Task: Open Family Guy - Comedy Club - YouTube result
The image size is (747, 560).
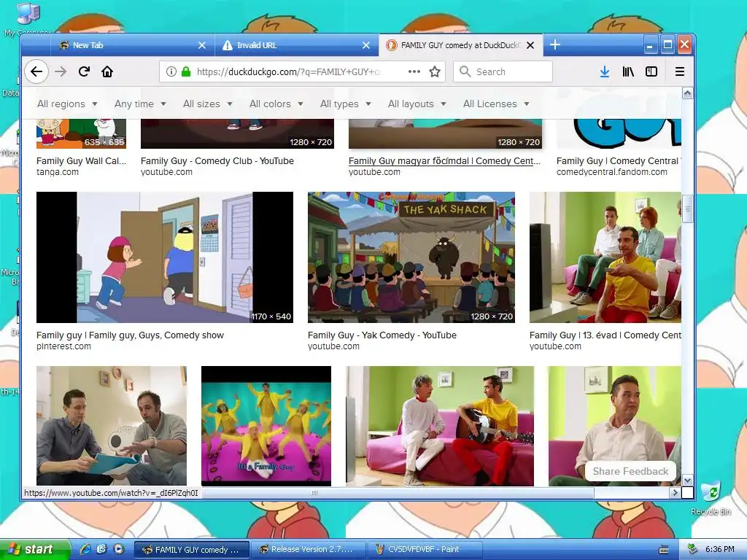Action: 217,161
